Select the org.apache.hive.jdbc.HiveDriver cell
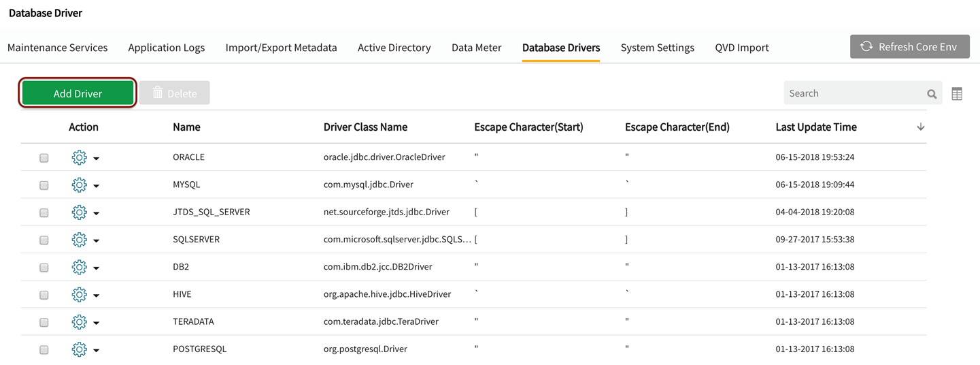The image size is (980, 365). [x=388, y=294]
